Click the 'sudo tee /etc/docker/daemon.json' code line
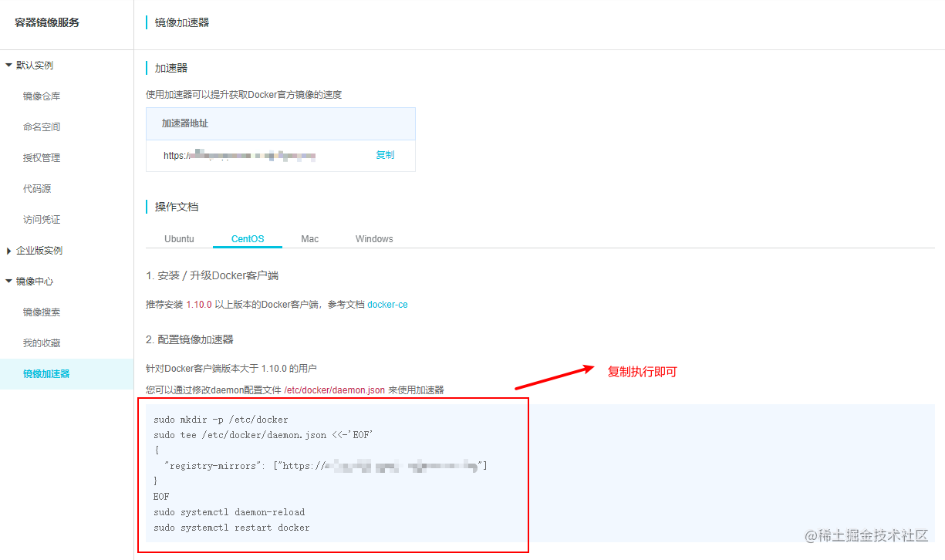This screenshot has height=560, width=945. coord(263,436)
